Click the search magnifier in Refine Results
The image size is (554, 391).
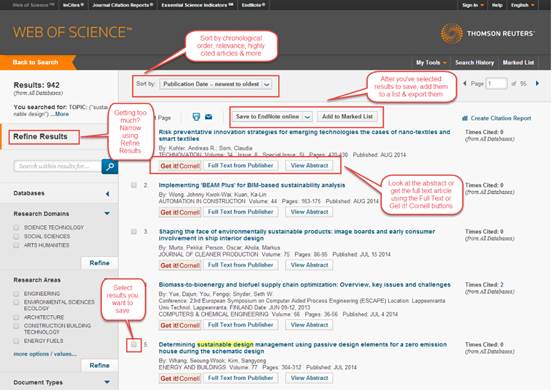tap(110, 166)
